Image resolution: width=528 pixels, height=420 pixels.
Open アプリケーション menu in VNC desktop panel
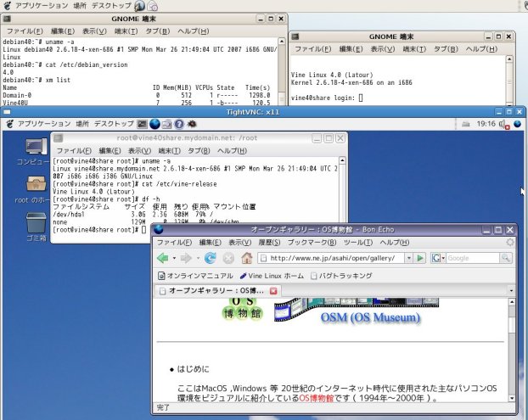coord(44,124)
